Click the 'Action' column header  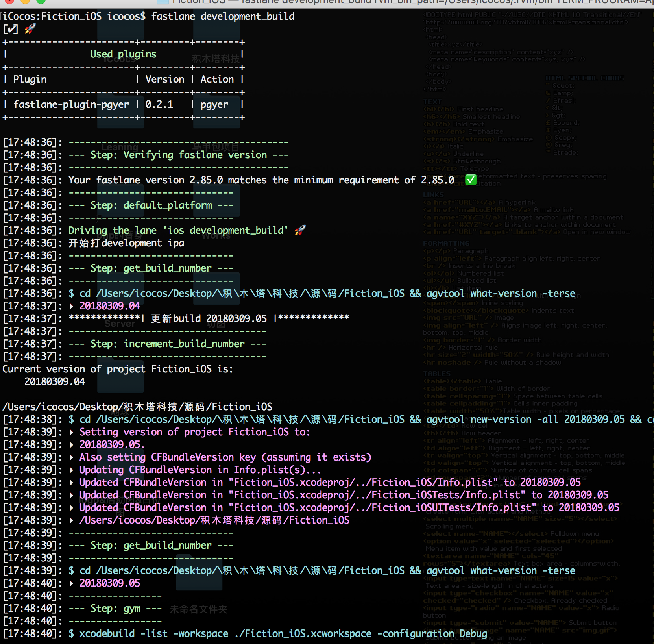tap(217, 80)
